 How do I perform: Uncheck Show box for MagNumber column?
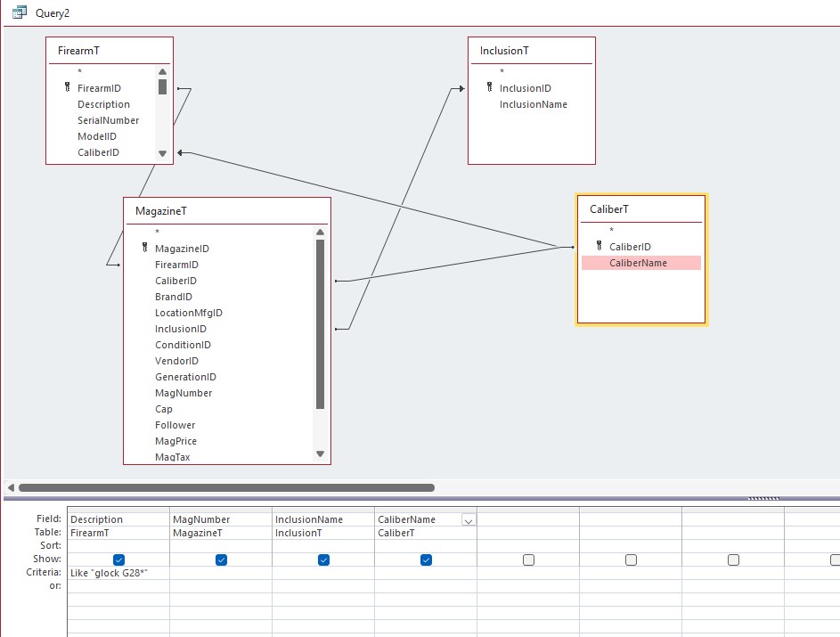click(x=221, y=559)
